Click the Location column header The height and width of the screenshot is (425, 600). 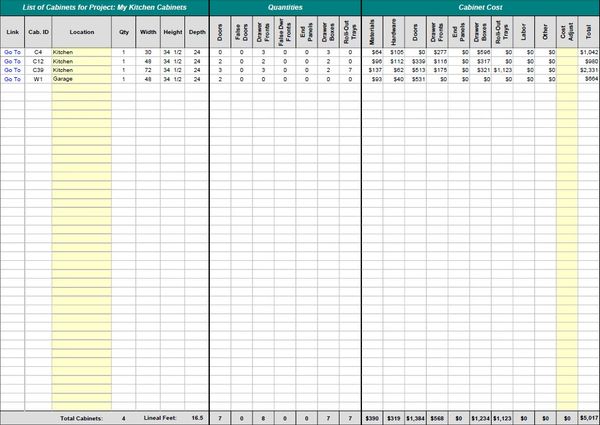coord(82,31)
